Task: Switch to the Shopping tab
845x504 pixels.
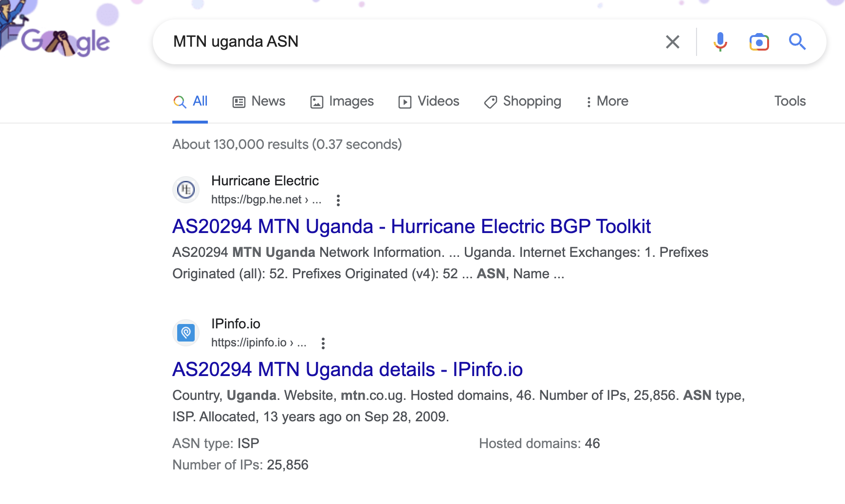Action: pyautogui.click(x=522, y=101)
